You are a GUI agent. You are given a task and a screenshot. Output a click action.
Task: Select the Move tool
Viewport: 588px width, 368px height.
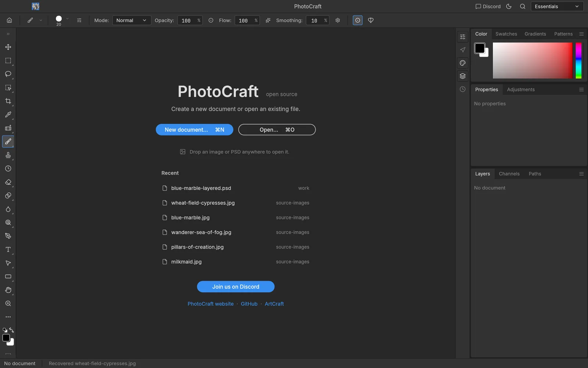8,47
